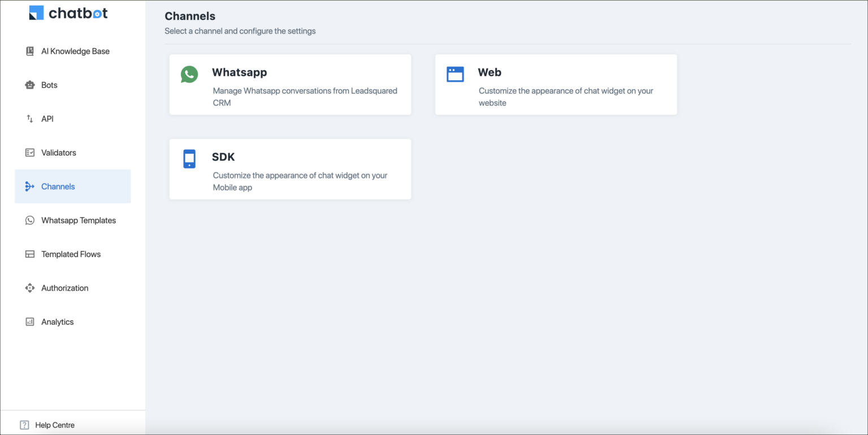Open the Whatsapp channel card
The height and width of the screenshot is (435, 868).
(x=290, y=85)
